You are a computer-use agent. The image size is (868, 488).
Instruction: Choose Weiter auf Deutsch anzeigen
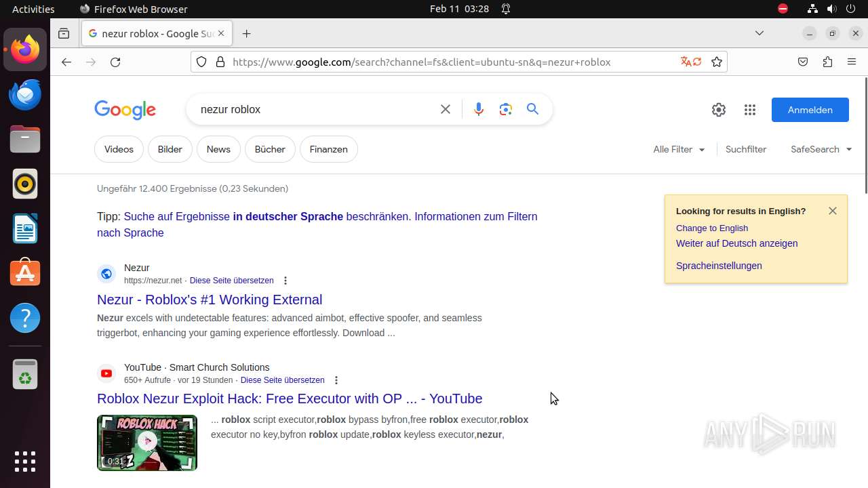tap(736, 243)
